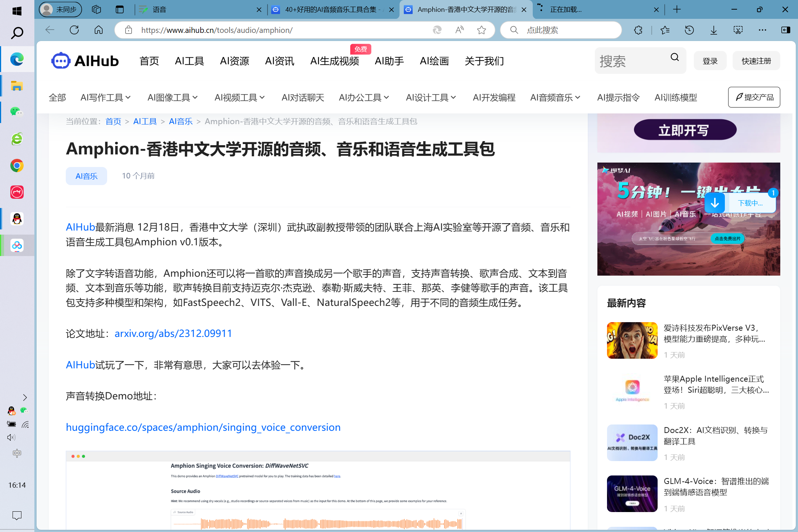Open Doc2X article thumbnail

point(632,443)
